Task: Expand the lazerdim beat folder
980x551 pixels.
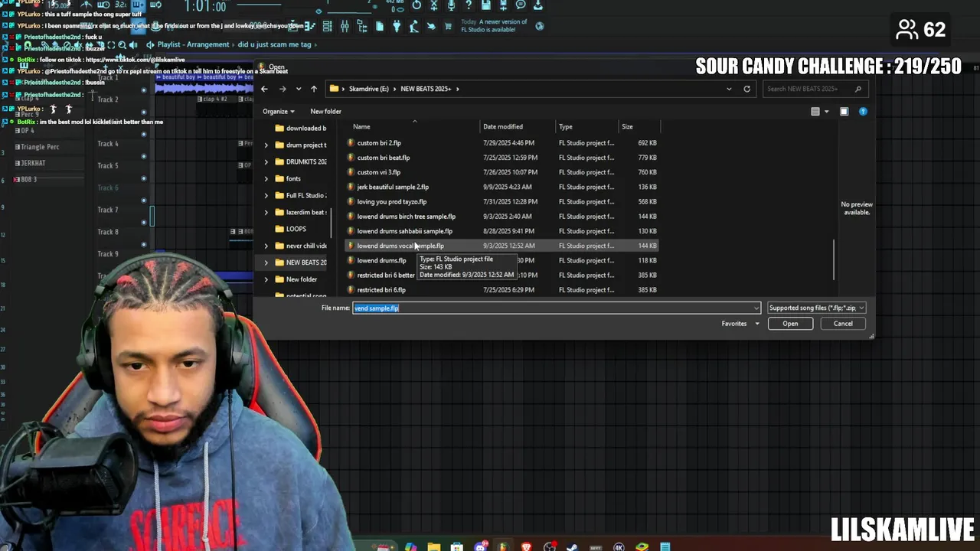Action: 266,213
